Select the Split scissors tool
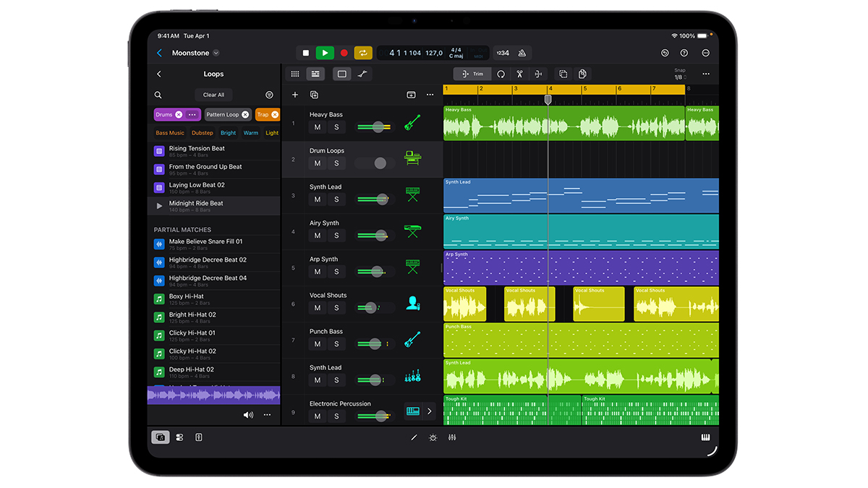The image size is (868, 488). (519, 74)
